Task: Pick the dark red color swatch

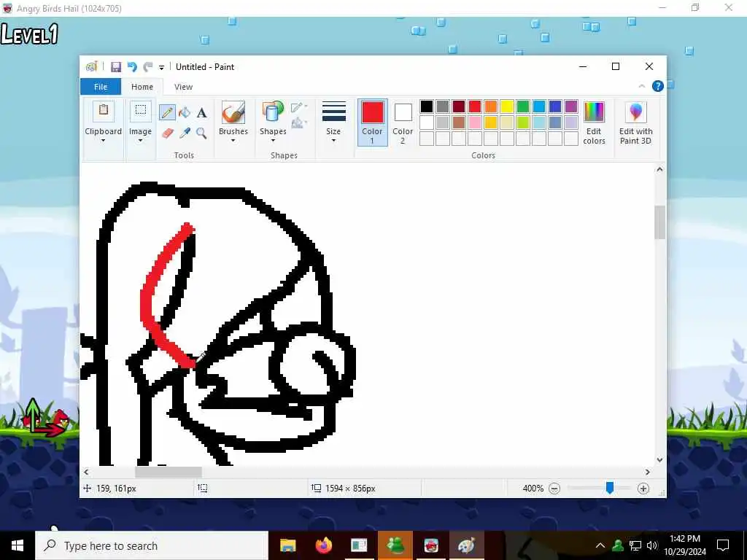Action: click(x=459, y=106)
